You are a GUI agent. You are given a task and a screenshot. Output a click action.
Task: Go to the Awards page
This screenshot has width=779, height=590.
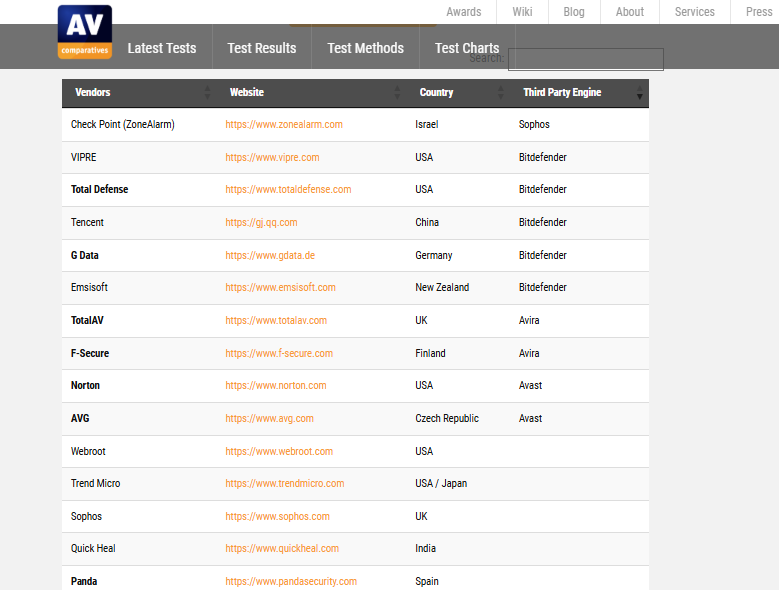pos(464,12)
